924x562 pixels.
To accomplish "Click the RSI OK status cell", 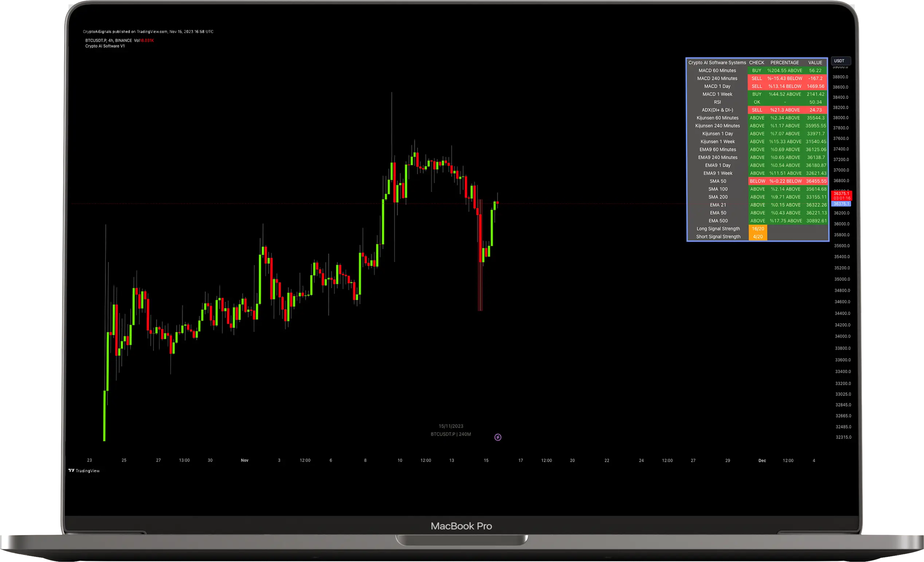I will pos(757,102).
